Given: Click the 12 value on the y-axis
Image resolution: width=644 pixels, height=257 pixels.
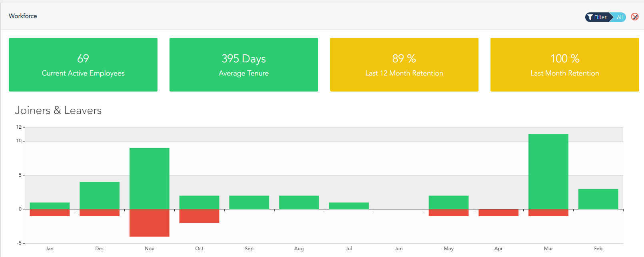Looking at the screenshot, I should click(x=19, y=127).
